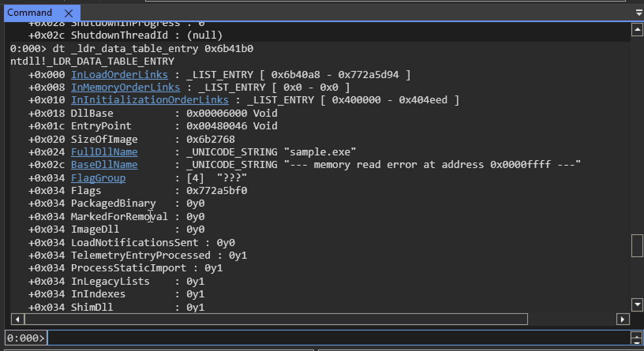Image resolution: width=644 pixels, height=351 pixels.
Task: Click the vertical scrollbar thumb
Action: coord(637,246)
